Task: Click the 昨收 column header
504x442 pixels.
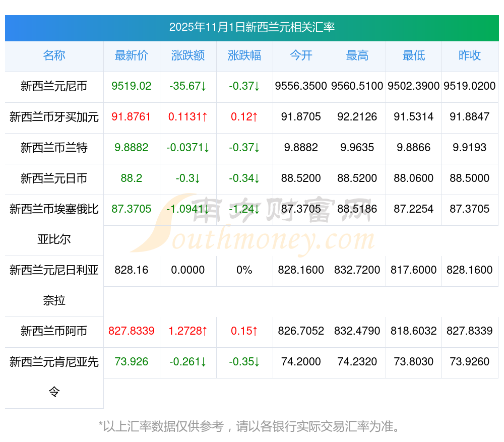Action: coord(470,55)
